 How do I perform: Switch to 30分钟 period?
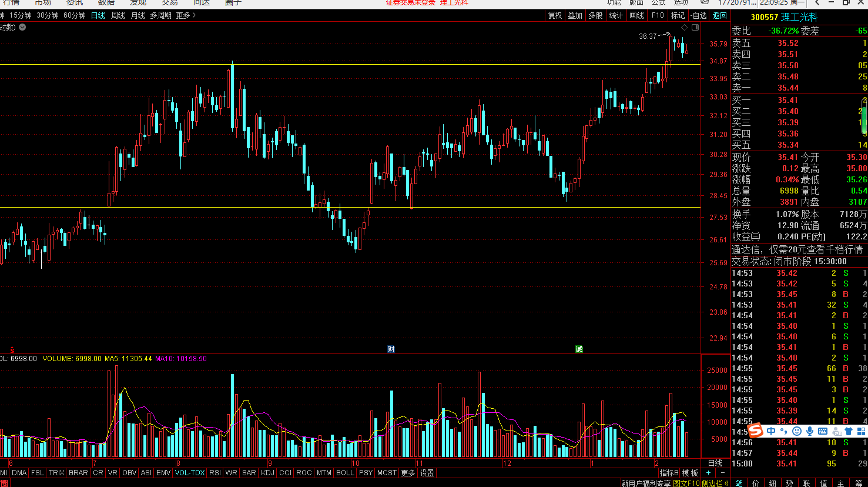(48, 15)
